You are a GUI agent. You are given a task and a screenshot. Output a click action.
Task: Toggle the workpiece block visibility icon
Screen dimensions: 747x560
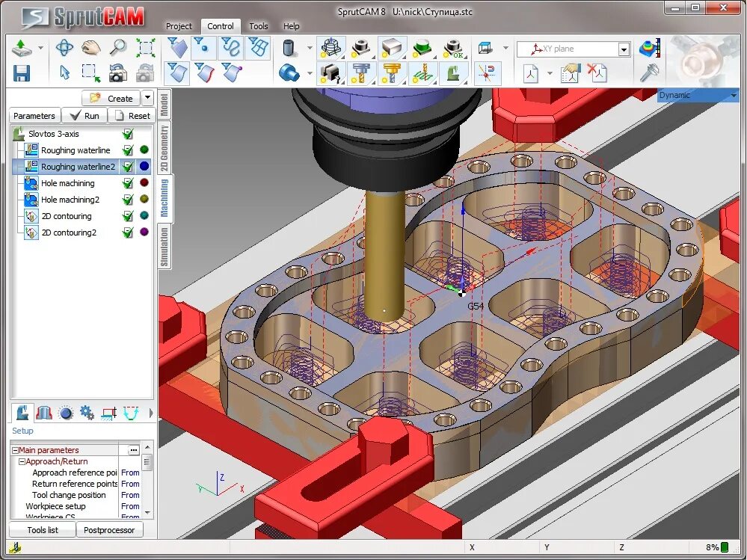tap(392, 48)
